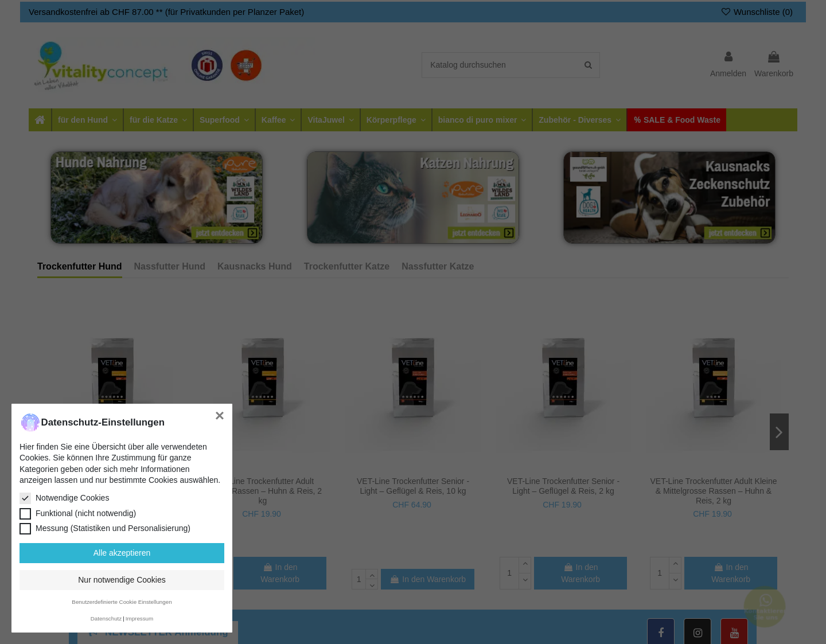Open the YouTube social icon
The height and width of the screenshot is (644, 826).
pos(734,632)
